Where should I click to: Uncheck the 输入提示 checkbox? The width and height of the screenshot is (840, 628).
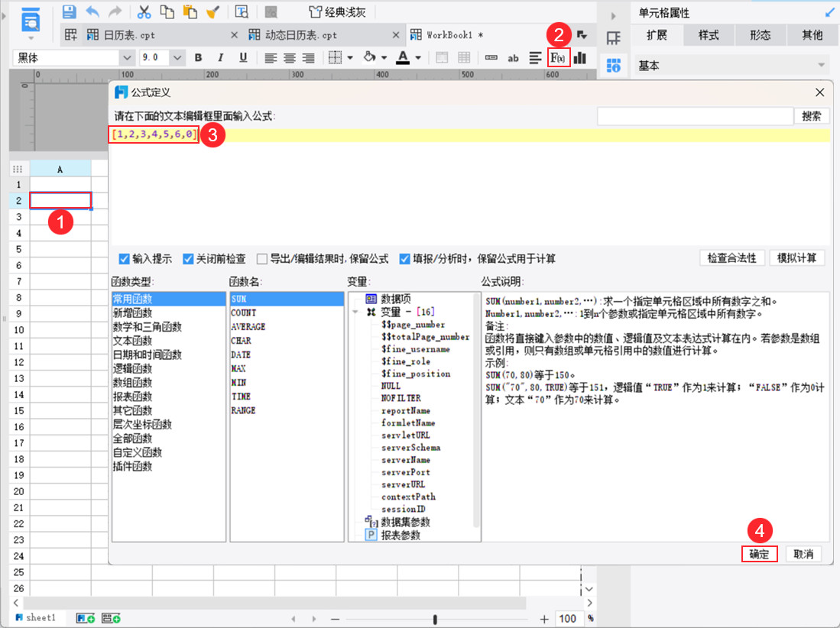(125, 259)
